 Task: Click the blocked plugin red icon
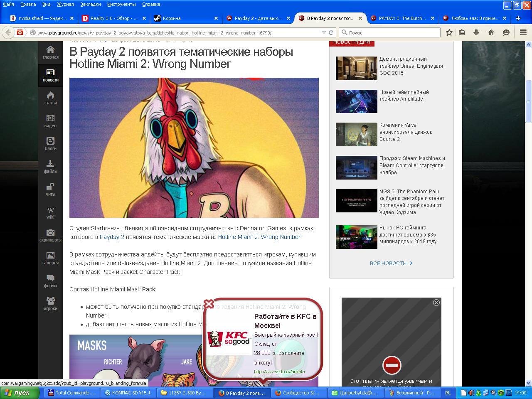tap(392, 365)
